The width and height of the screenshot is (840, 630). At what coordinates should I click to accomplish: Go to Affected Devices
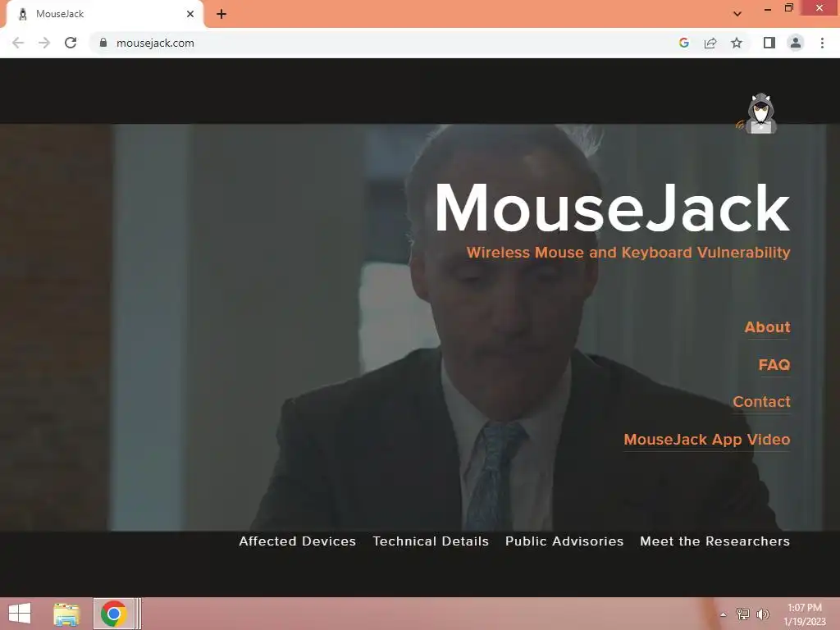[x=297, y=541]
